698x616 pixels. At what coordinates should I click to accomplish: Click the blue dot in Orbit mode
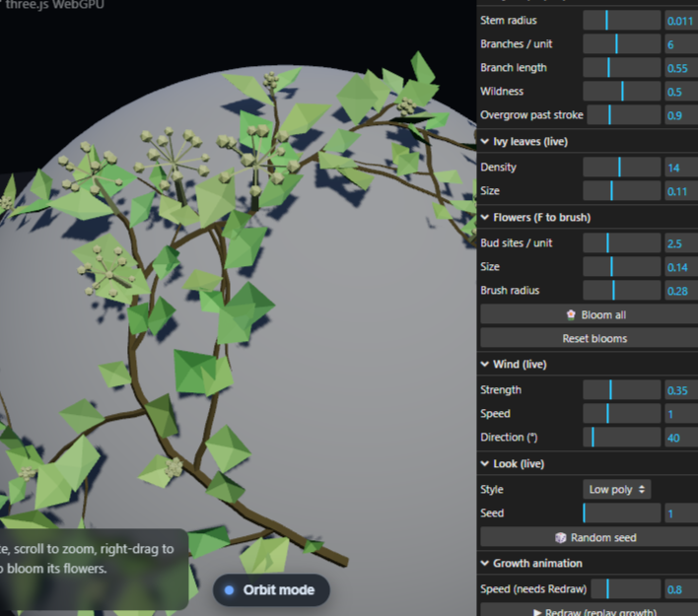(x=230, y=590)
